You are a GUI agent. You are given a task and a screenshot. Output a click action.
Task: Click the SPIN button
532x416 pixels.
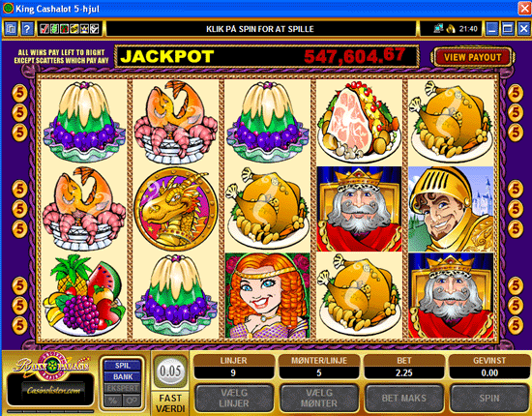[489, 399]
